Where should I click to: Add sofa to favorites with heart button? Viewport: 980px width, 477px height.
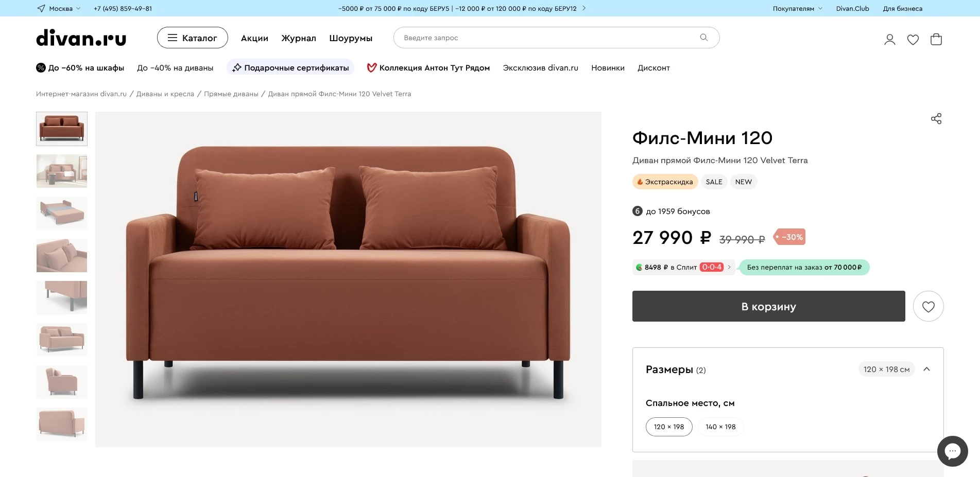[x=928, y=307]
